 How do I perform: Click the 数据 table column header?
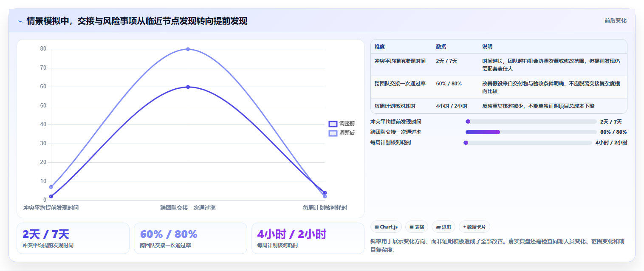[441, 47]
